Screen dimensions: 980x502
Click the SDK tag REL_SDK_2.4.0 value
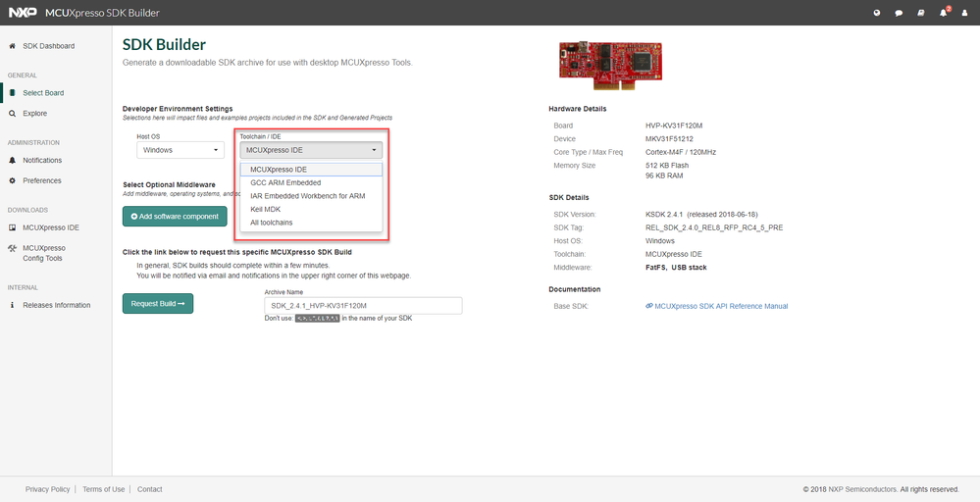tap(714, 227)
